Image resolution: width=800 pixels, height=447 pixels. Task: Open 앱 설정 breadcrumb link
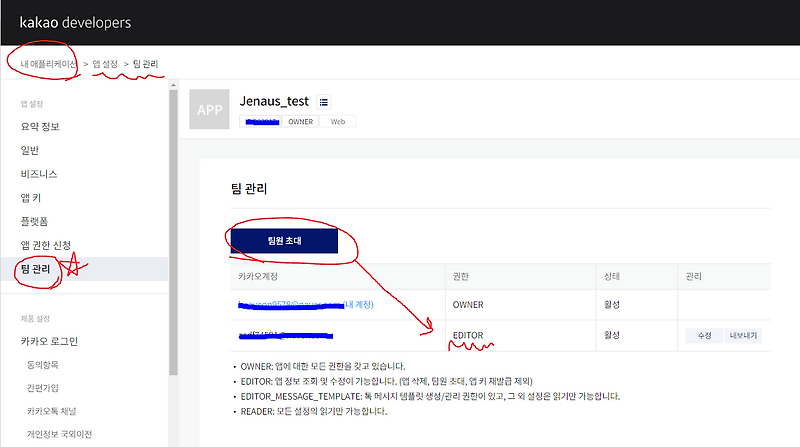(105, 64)
